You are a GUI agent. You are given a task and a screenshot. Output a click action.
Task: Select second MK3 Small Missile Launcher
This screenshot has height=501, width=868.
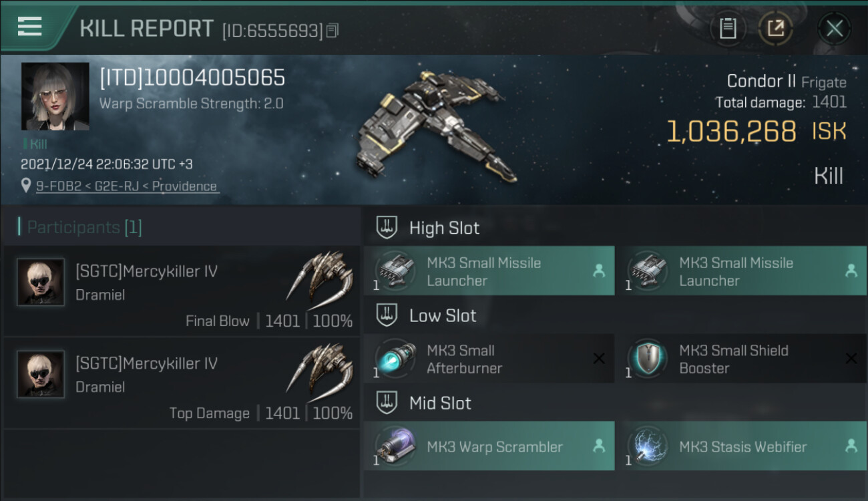[x=741, y=271]
